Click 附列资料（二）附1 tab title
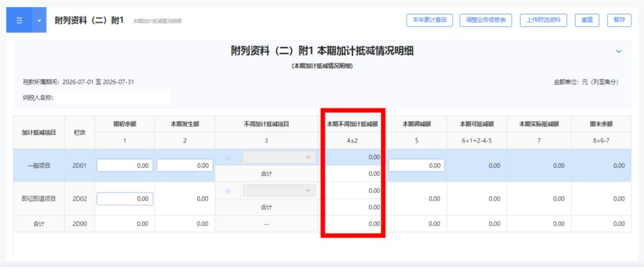The width and height of the screenshot is (644, 272). [89, 20]
